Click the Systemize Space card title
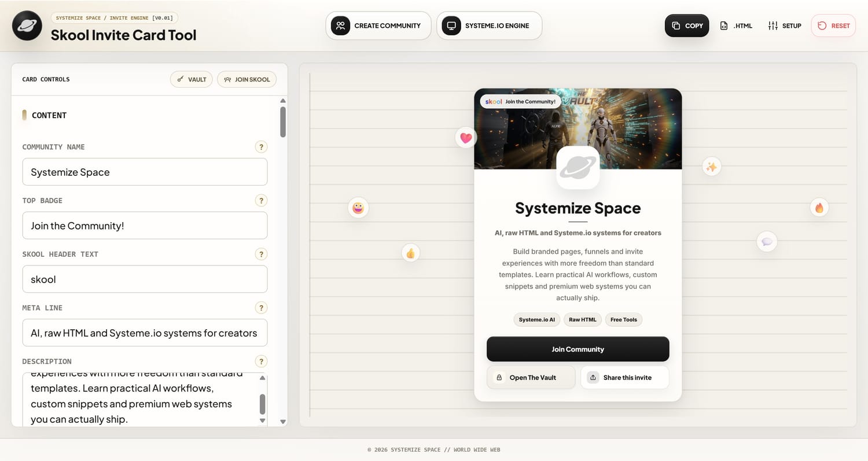 (578, 208)
